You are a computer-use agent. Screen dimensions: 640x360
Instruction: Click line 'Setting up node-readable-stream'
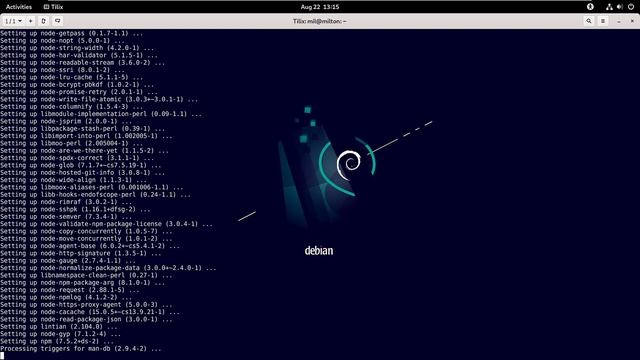[82, 62]
